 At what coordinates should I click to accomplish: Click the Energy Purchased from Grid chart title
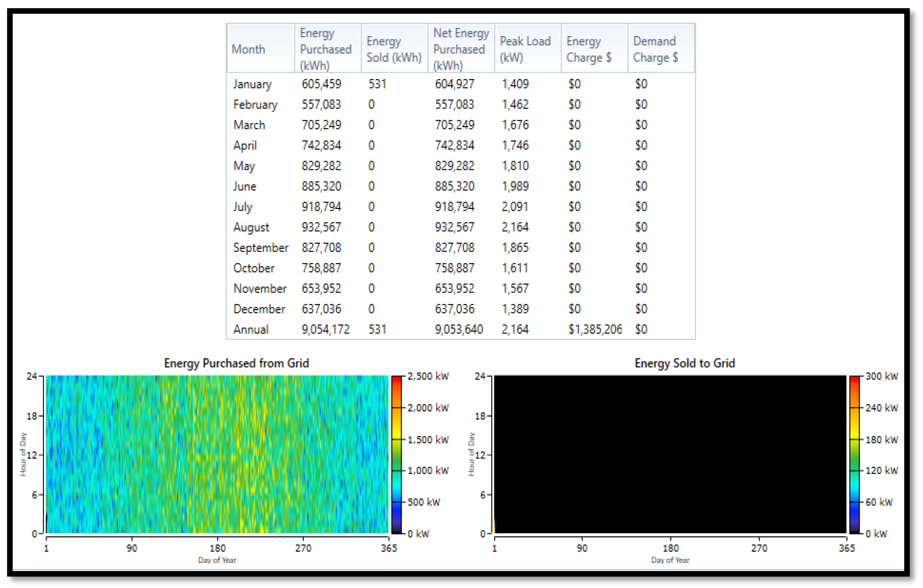(236, 363)
